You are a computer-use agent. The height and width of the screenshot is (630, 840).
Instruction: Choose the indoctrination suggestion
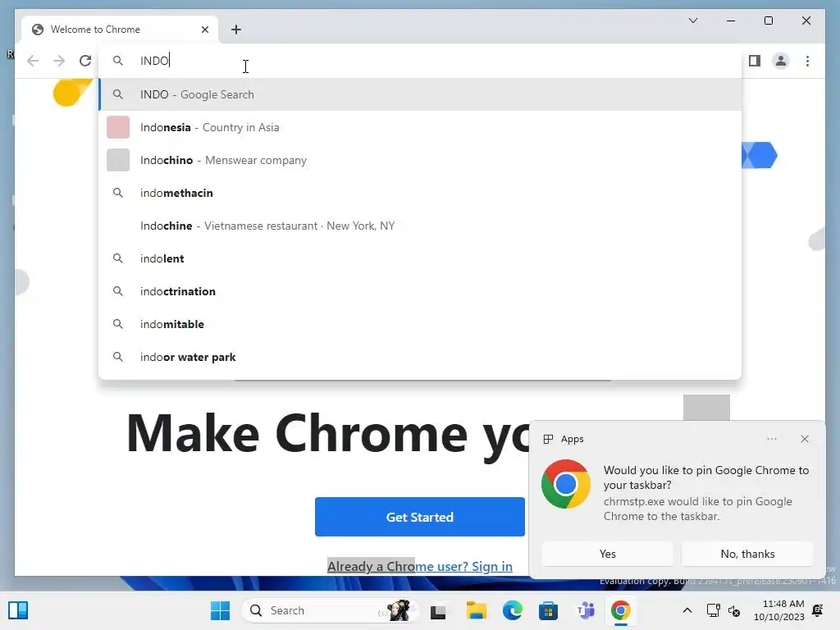point(420,291)
